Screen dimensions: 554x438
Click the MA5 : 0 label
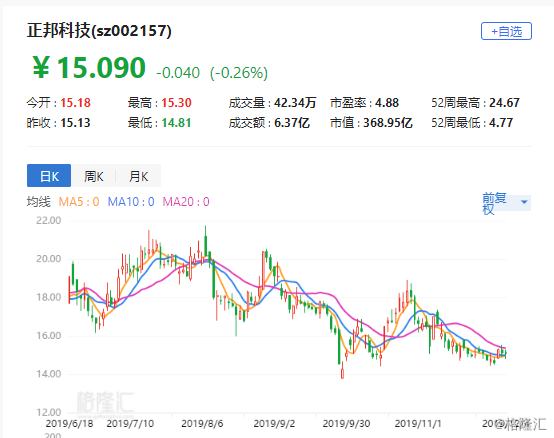pos(78,202)
